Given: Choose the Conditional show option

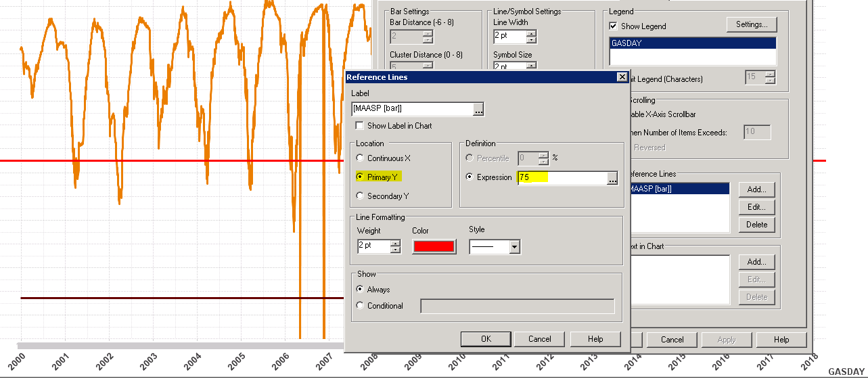Looking at the screenshot, I should pyautogui.click(x=359, y=306).
